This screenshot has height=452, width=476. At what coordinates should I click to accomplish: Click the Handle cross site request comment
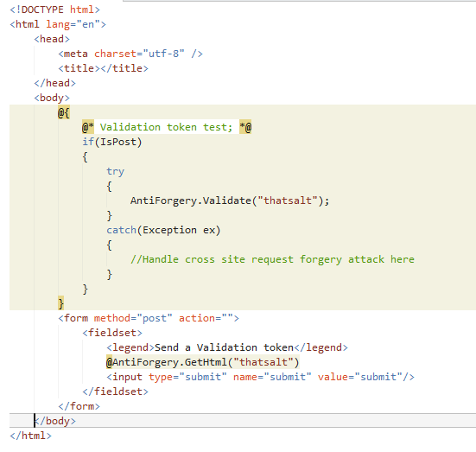pyautogui.click(x=272, y=259)
